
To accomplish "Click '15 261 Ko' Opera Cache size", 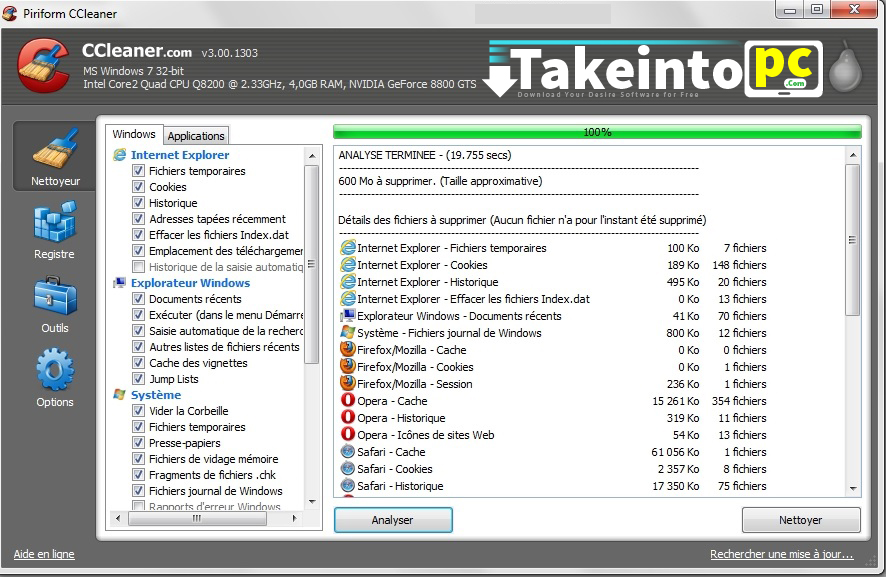I will click(x=676, y=401).
